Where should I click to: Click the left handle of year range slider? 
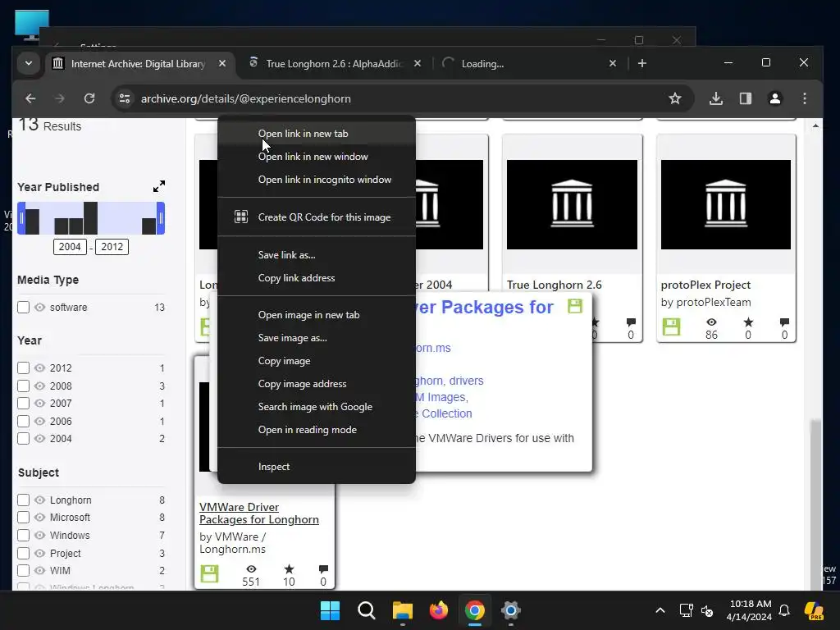click(21, 218)
